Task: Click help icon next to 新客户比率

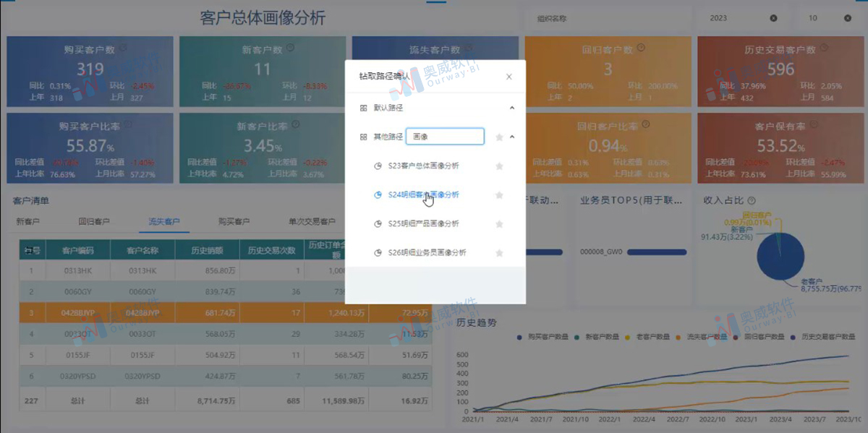Action: [x=294, y=124]
